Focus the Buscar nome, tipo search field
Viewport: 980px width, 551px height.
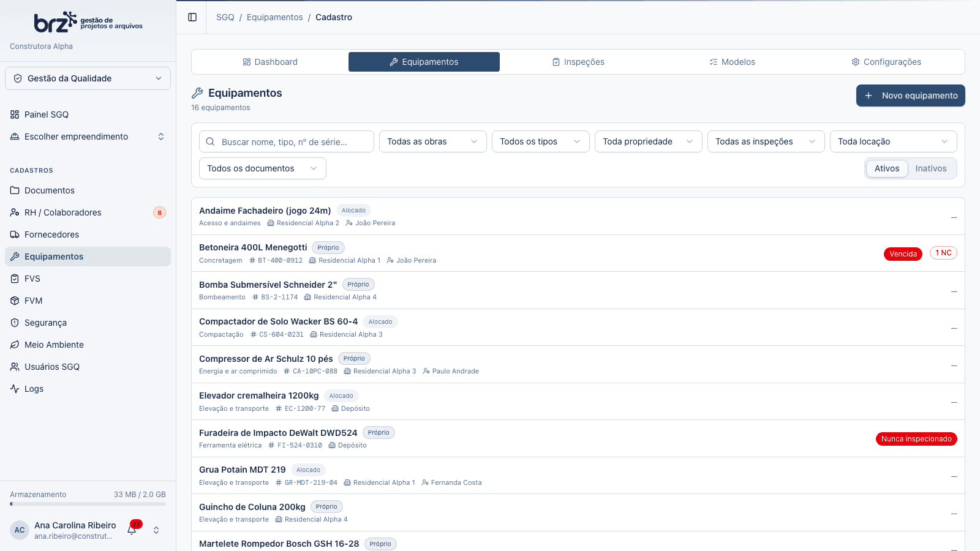pos(287,141)
